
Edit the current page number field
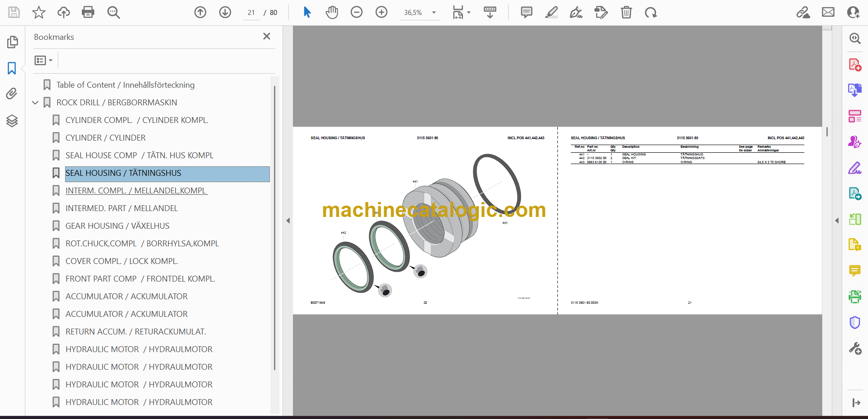[251, 13]
